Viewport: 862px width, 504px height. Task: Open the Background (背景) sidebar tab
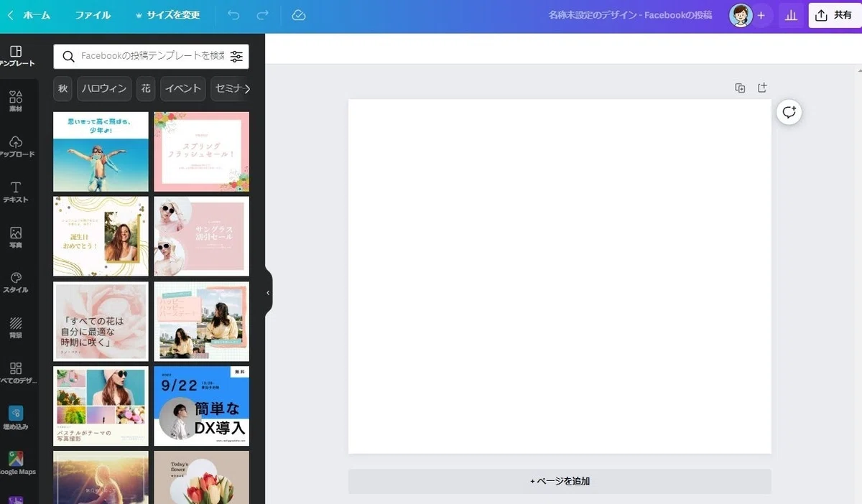[x=16, y=328]
